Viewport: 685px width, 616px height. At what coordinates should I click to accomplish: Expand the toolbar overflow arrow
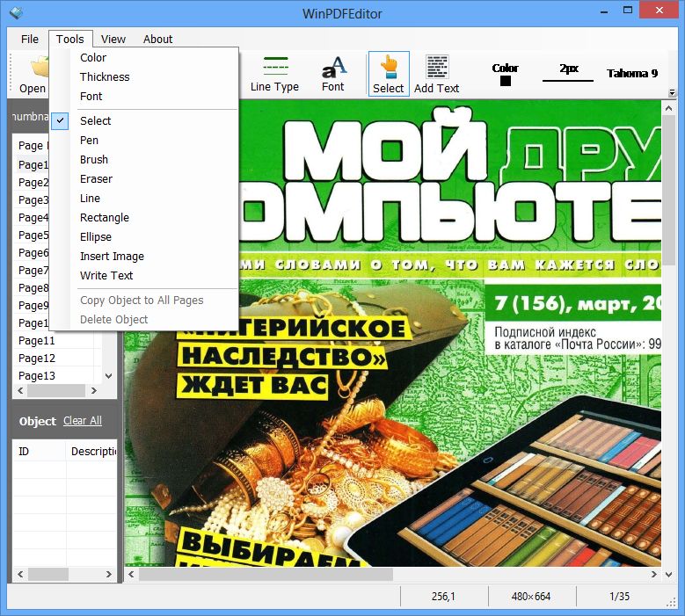[672, 92]
